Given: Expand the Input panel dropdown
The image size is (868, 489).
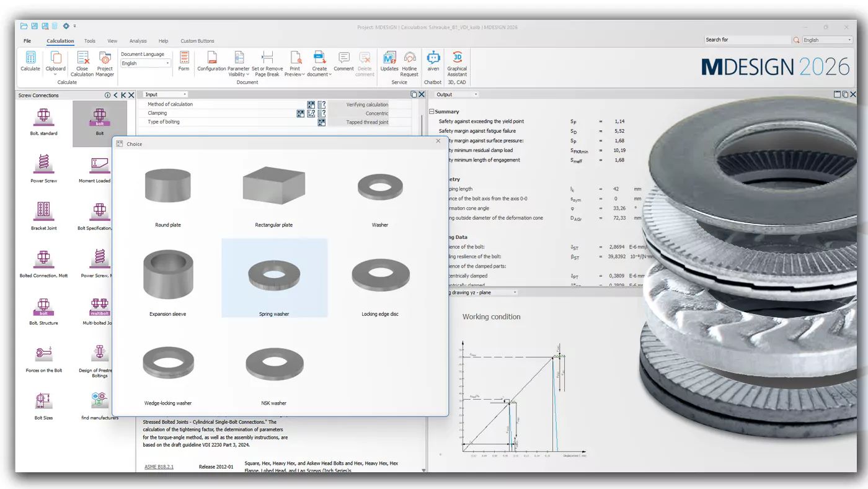Looking at the screenshot, I should (165, 95).
